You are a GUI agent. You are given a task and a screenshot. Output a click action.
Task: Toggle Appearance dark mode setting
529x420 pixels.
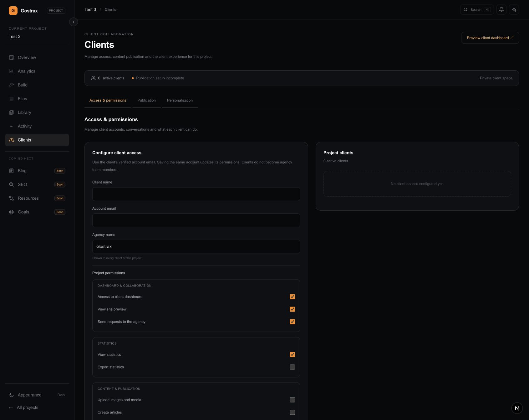pos(37,395)
